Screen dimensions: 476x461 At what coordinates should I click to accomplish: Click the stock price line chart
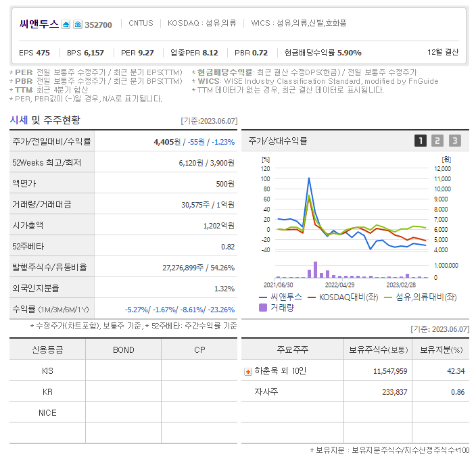coord(352,209)
